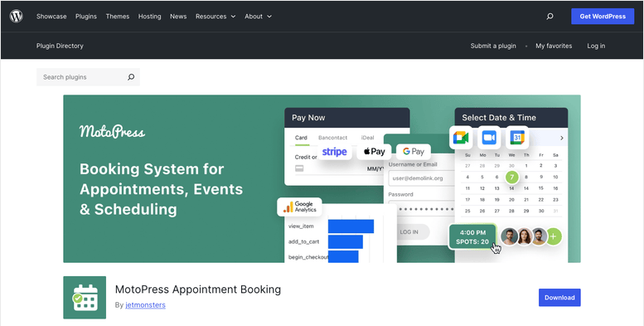644x326 pixels.
Task: Click the Log in link
Action: 596,46
